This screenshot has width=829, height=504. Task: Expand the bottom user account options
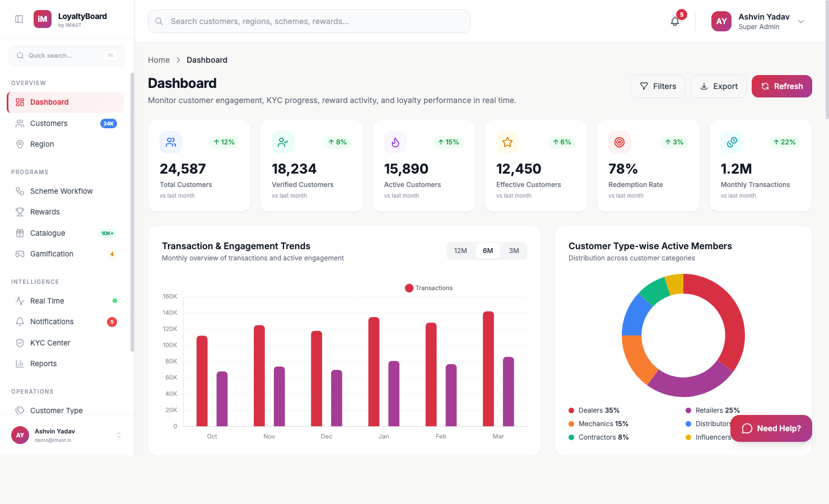pyautogui.click(x=119, y=435)
